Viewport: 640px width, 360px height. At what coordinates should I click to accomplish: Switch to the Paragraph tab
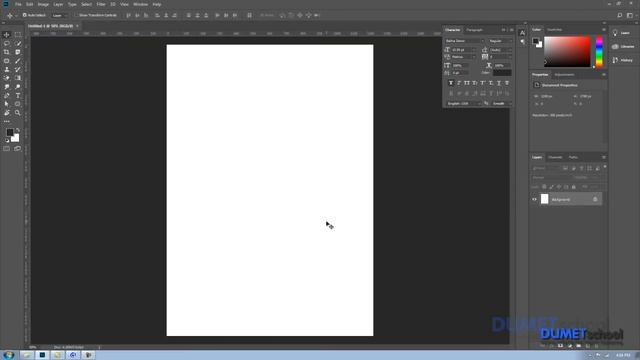coord(474,30)
